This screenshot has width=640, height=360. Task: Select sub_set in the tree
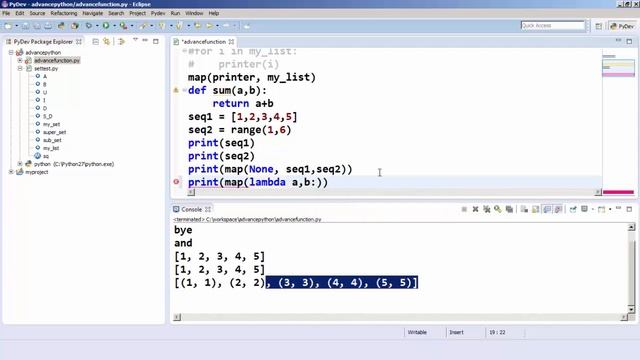52,140
